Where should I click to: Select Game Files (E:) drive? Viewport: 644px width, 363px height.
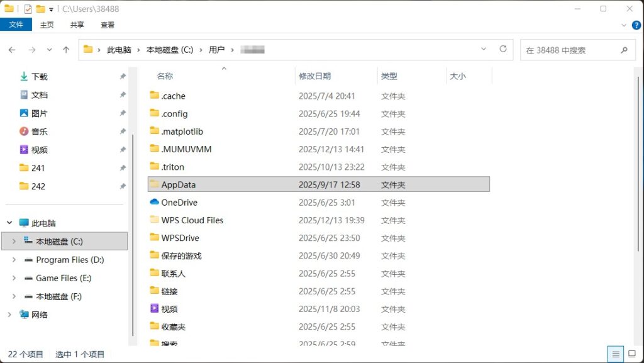(57, 278)
